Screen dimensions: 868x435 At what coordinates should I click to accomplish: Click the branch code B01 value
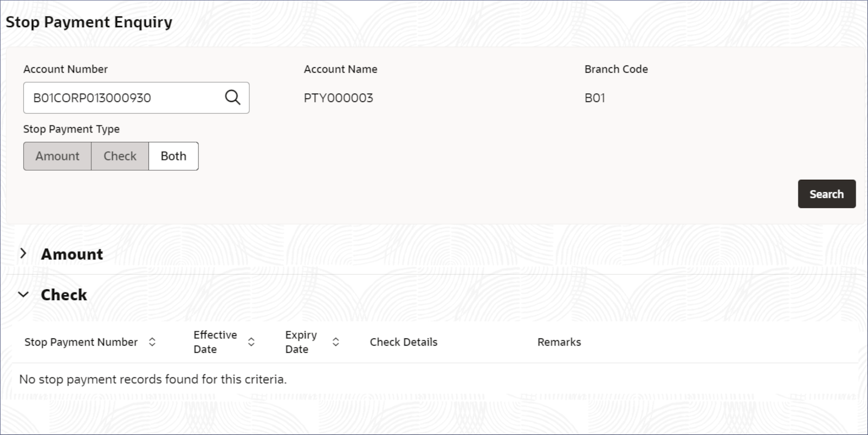(x=595, y=98)
